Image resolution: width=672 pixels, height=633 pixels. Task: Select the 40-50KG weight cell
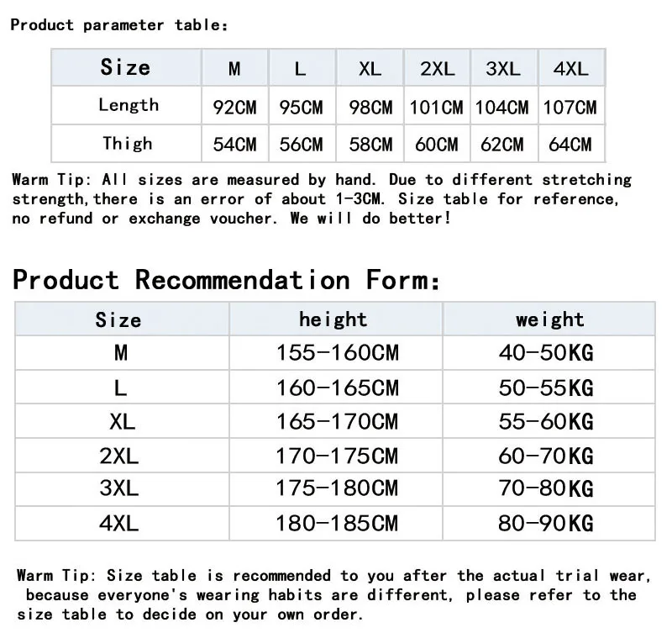546,352
